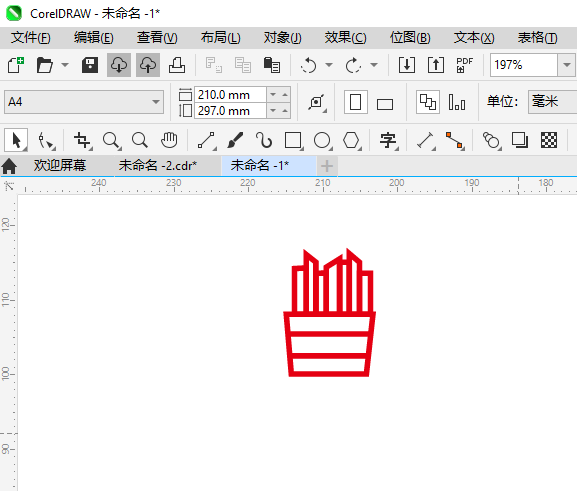This screenshot has width=577, height=491.
Task: Select the Freehand line tool
Action: coord(206,141)
